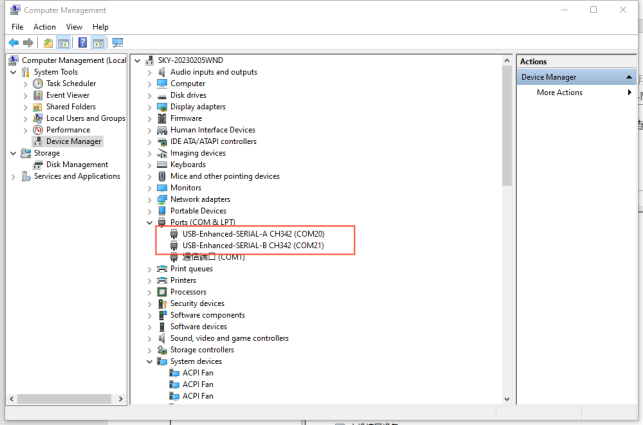Open the Action menu

click(44, 27)
